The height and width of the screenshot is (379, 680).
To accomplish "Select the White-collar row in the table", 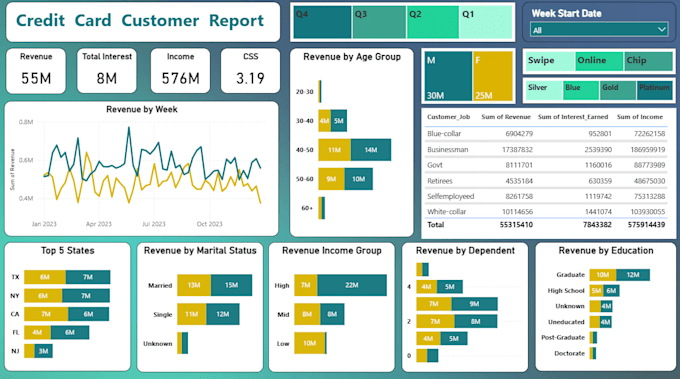I will coord(546,212).
